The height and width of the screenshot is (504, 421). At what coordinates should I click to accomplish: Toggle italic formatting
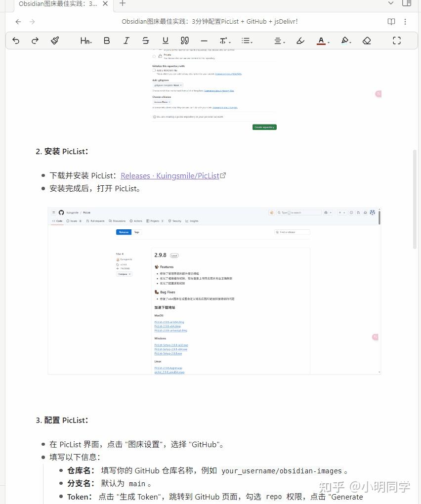pyautogui.click(x=126, y=41)
